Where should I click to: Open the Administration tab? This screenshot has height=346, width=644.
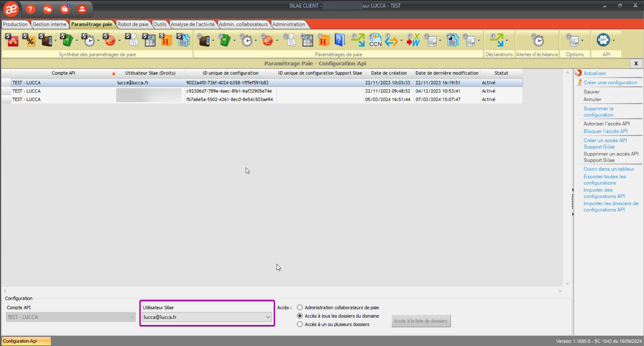(289, 24)
